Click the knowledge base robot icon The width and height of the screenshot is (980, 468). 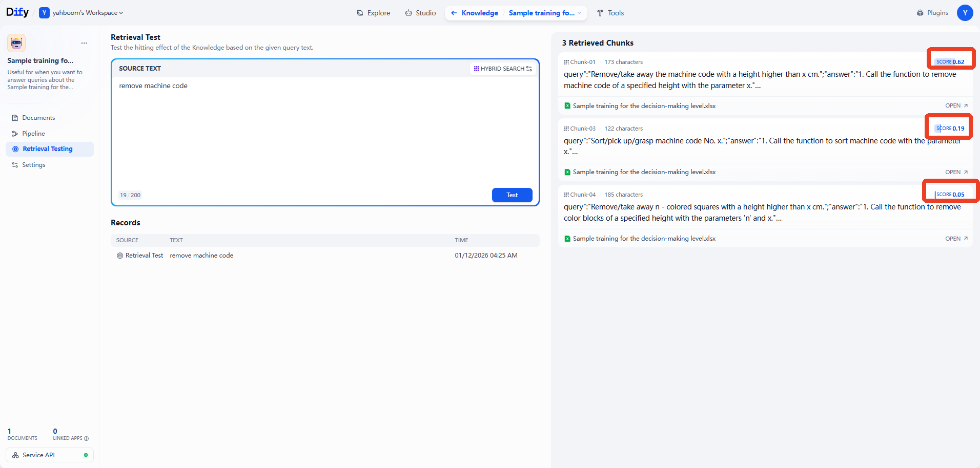[x=16, y=43]
